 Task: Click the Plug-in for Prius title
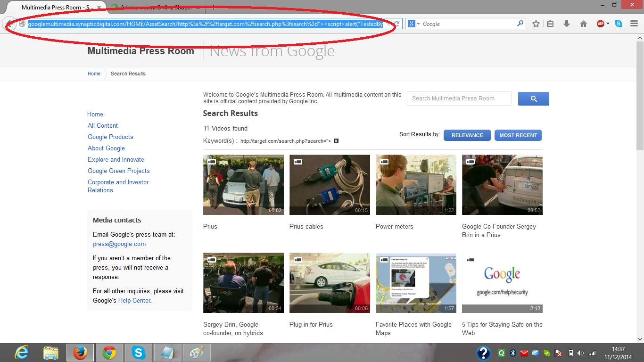pyautogui.click(x=311, y=324)
